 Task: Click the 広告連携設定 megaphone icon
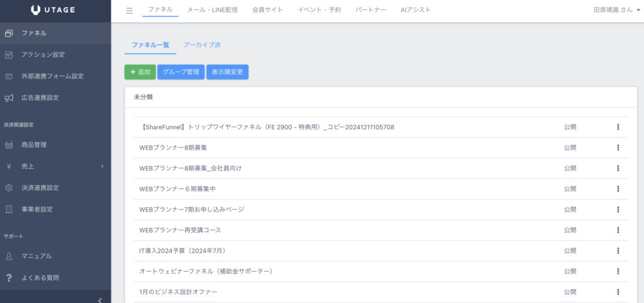pyautogui.click(x=9, y=98)
